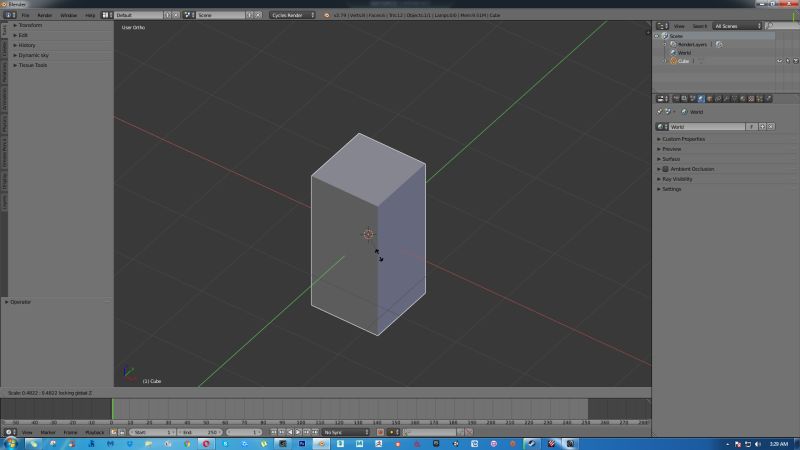The height and width of the screenshot is (450, 800).
Task: Unlink the World datablock with X button
Action: point(771,127)
